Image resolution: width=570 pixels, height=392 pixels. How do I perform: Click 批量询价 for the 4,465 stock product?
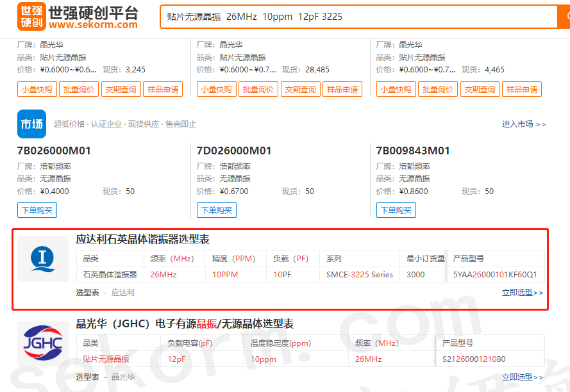438,90
